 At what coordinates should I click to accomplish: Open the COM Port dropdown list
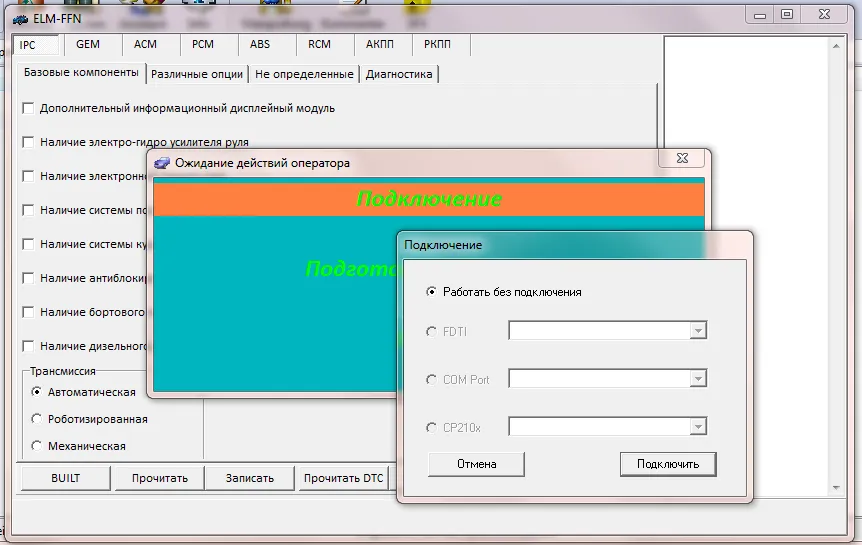698,379
